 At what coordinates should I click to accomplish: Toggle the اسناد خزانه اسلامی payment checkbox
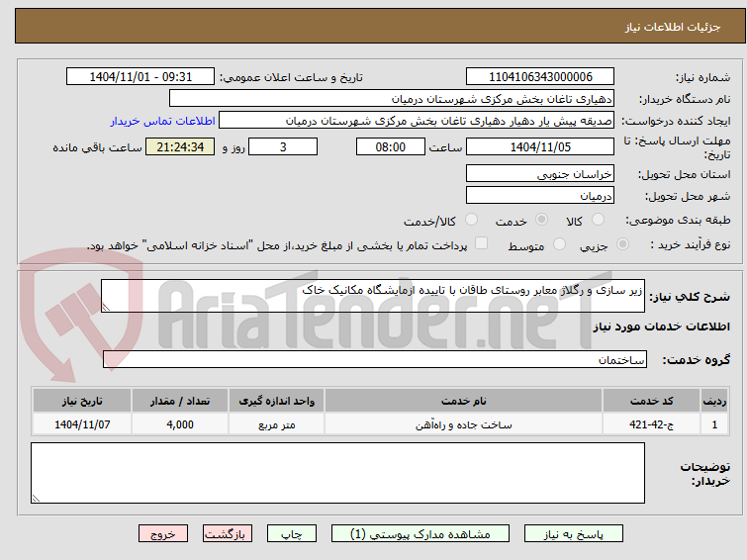pyautogui.click(x=482, y=243)
